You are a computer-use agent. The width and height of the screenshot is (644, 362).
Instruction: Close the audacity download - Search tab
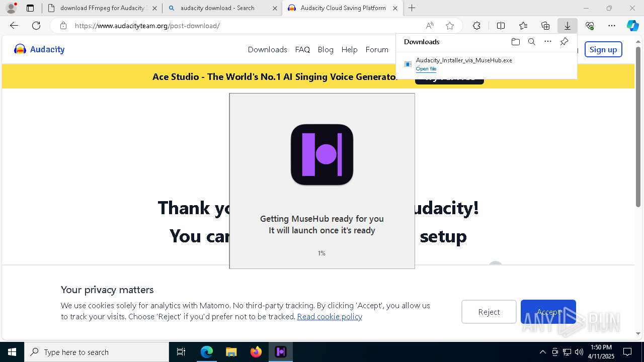point(275,8)
